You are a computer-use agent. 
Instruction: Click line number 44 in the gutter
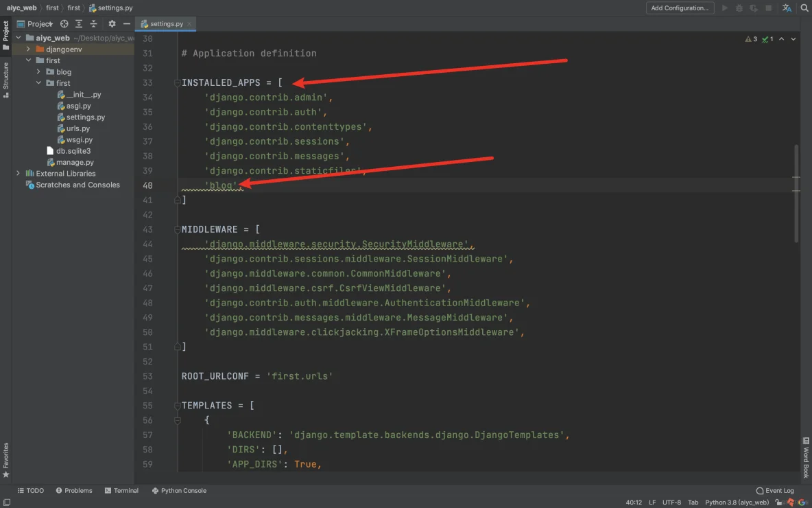pos(147,244)
